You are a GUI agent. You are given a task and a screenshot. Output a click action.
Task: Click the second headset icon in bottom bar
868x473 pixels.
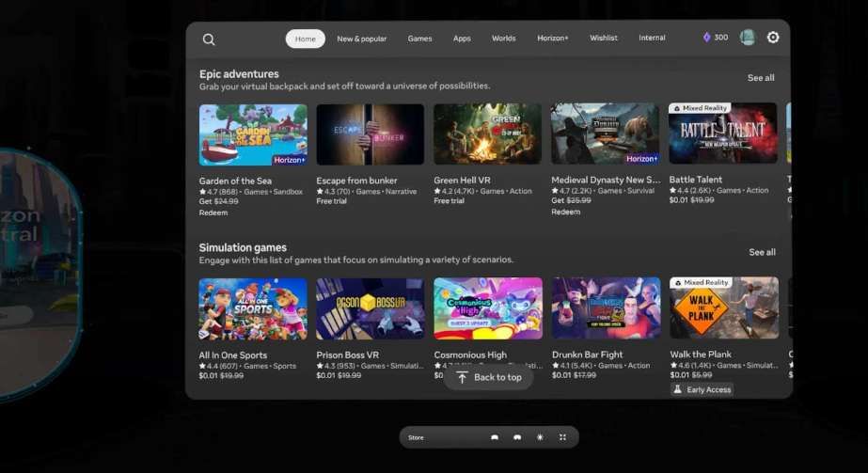click(x=516, y=437)
